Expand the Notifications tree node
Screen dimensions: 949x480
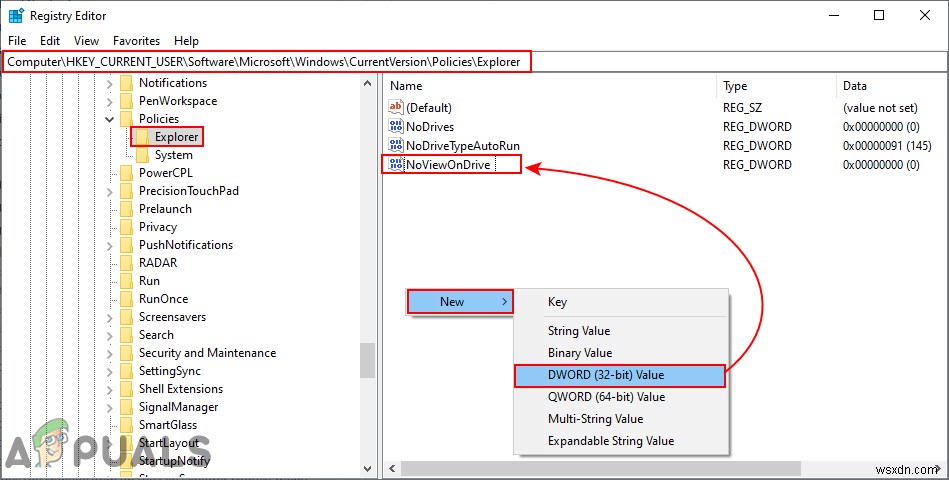[x=110, y=84]
